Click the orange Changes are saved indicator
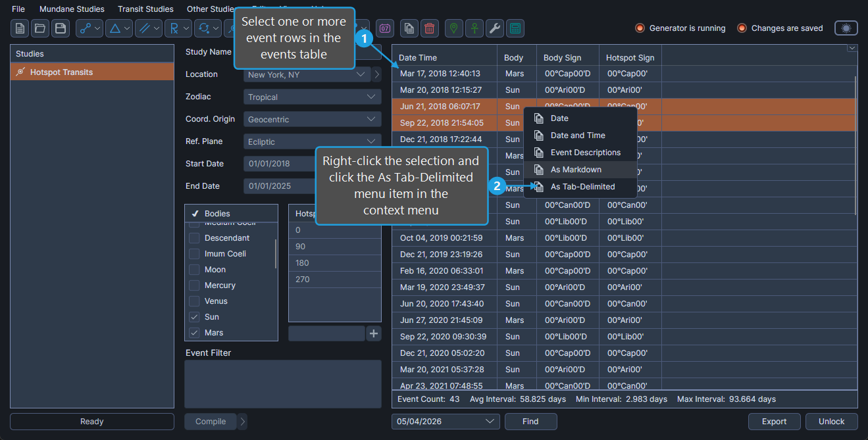Screen dimensions: 868x440 742,28
